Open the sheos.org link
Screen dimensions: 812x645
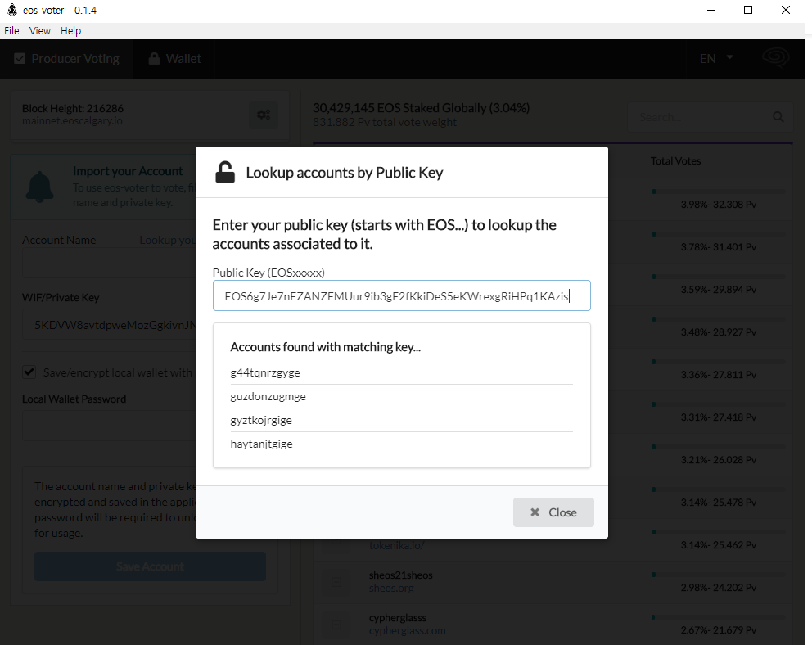click(391, 588)
